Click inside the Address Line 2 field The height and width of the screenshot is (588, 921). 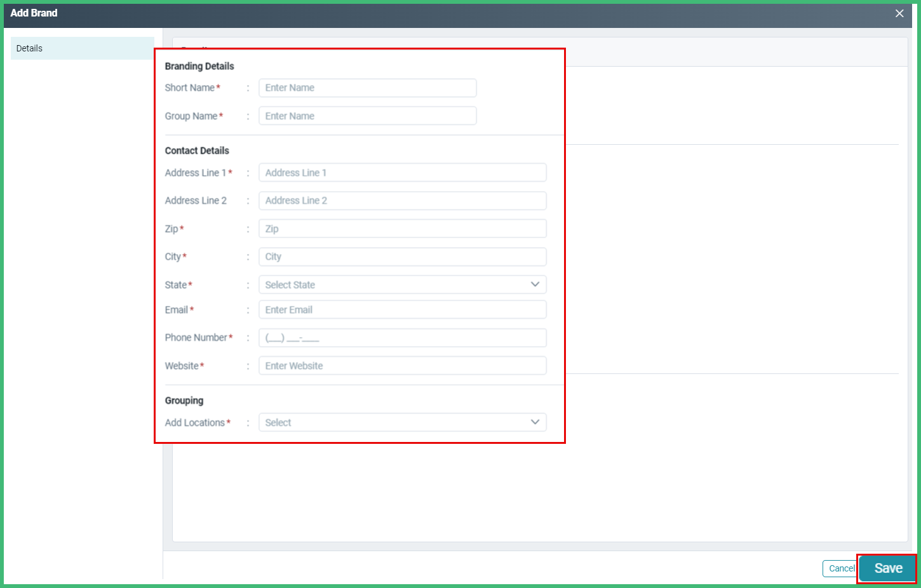pyautogui.click(x=402, y=200)
